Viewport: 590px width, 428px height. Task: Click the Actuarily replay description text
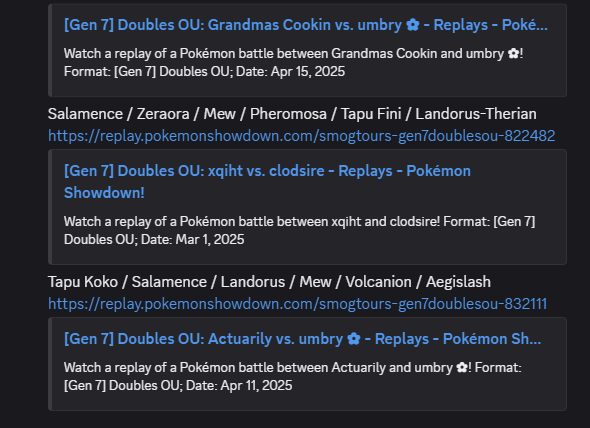coord(293,376)
